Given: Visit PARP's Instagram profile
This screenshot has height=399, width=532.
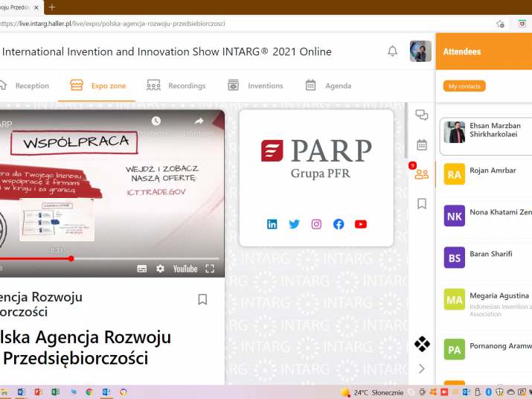Looking at the screenshot, I should tap(316, 224).
